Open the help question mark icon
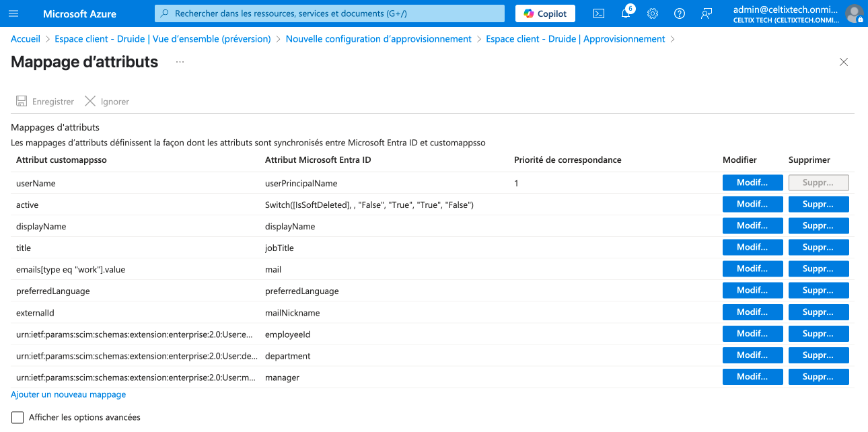Image resolution: width=868 pixels, height=432 pixels. (679, 13)
